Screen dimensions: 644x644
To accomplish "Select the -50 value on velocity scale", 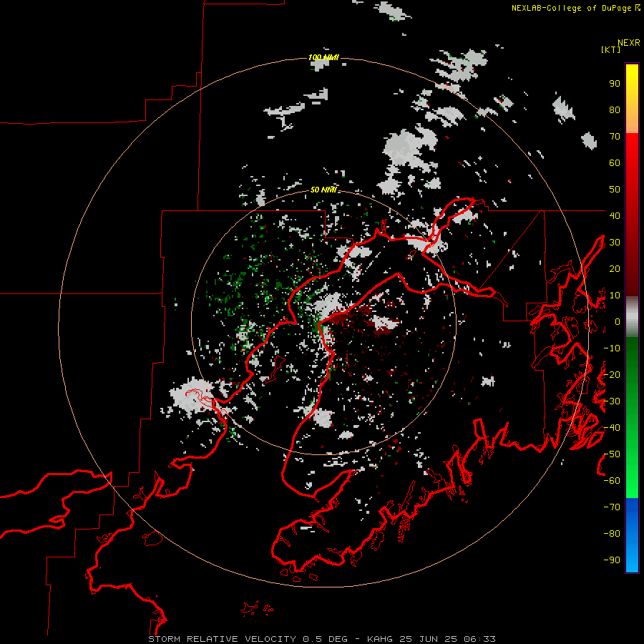I will coord(612,454).
